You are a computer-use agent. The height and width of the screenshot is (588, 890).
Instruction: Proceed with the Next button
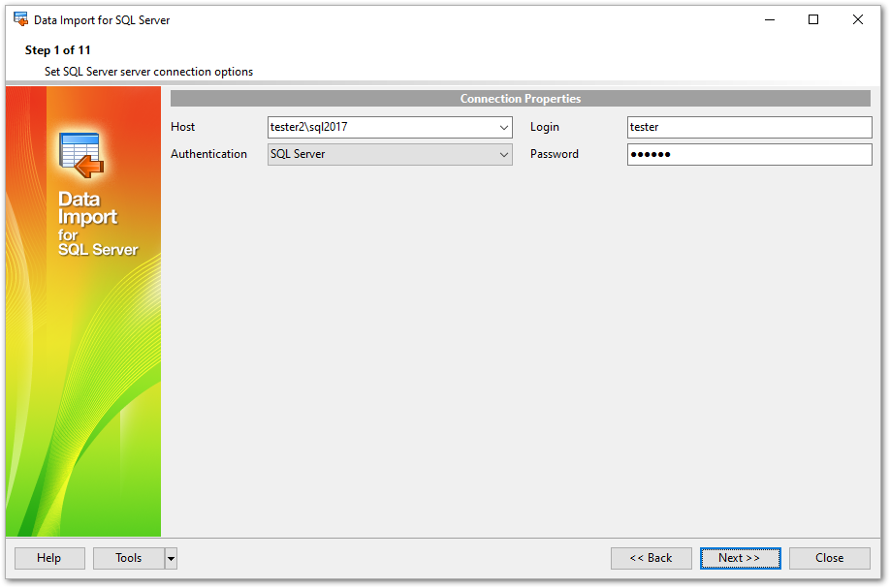[740, 559]
